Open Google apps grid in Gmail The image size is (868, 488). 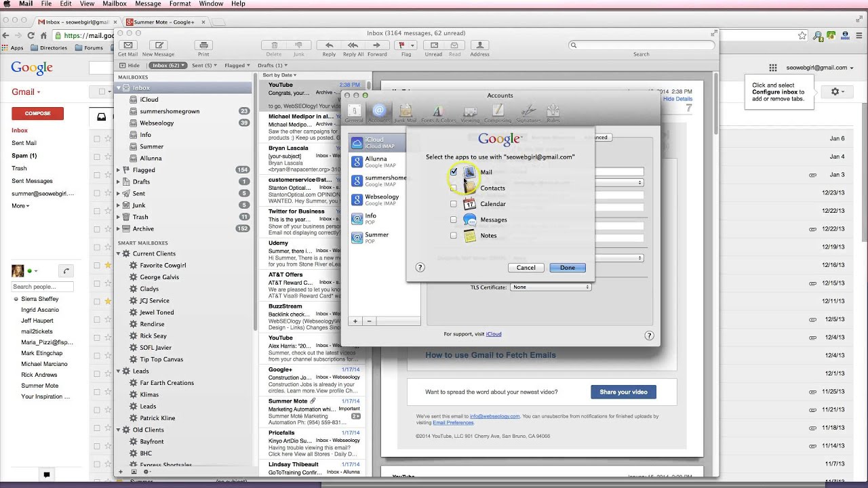point(772,68)
